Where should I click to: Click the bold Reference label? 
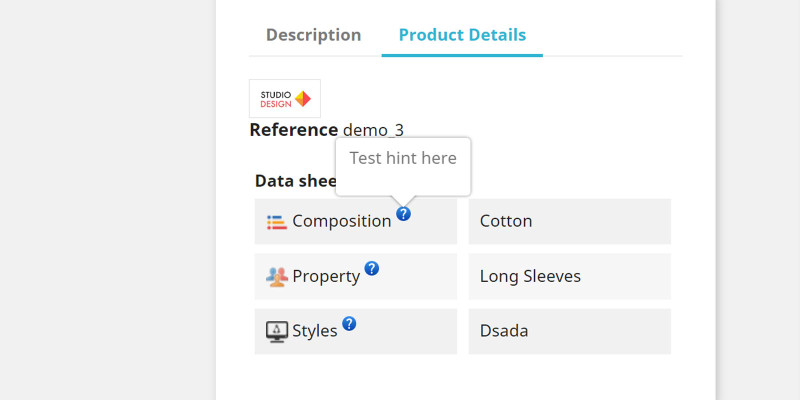tap(293, 130)
